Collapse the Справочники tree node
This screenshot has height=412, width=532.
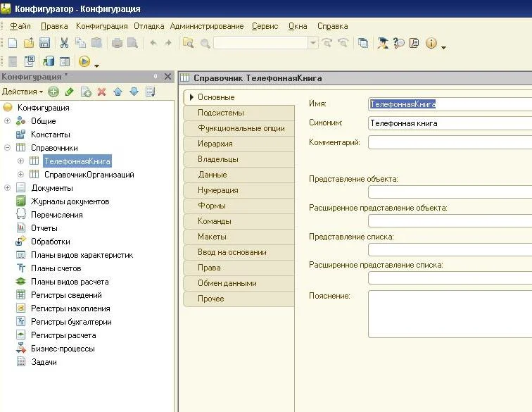pyautogui.click(x=8, y=148)
